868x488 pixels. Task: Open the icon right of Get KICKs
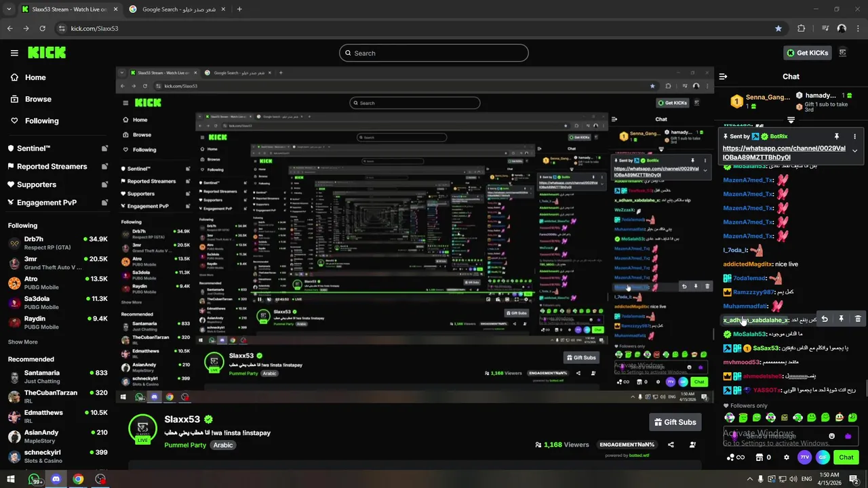point(843,53)
